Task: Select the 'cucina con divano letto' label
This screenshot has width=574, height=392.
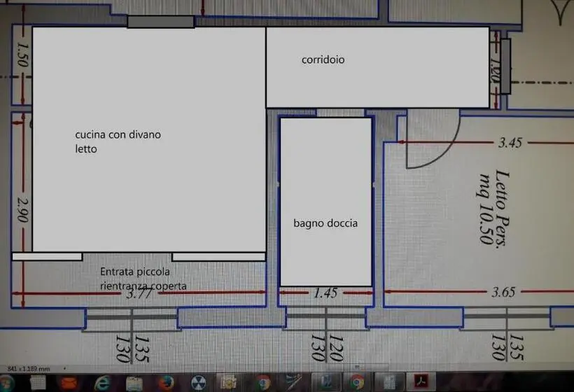Action: click(118, 141)
